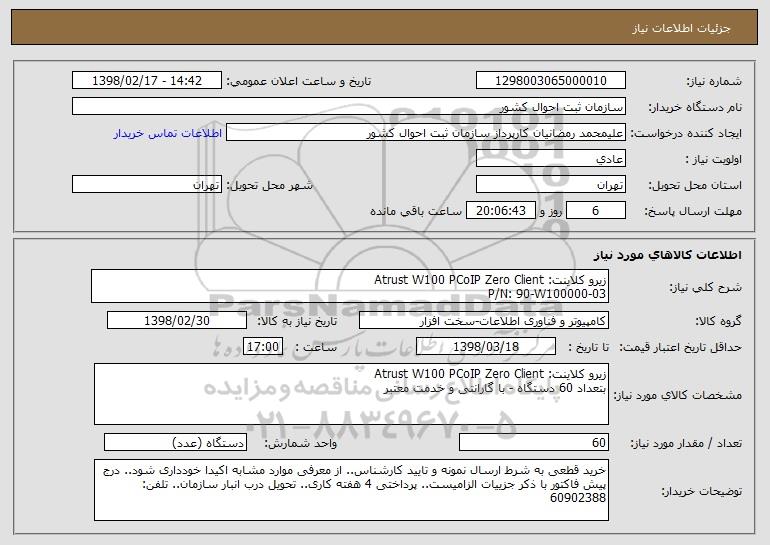Click the section heading اطلاعات کالاهای مورد نیاز
Viewport: 770px width, 545px height.
tap(667, 255)
